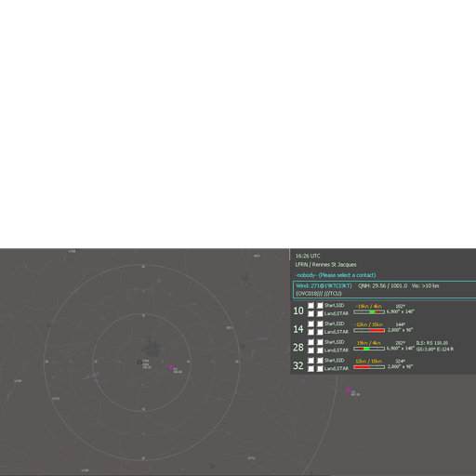Screen dimensions: 476x476
Task: Click the runway 32 number label
Action: click(x=298, y=365)
